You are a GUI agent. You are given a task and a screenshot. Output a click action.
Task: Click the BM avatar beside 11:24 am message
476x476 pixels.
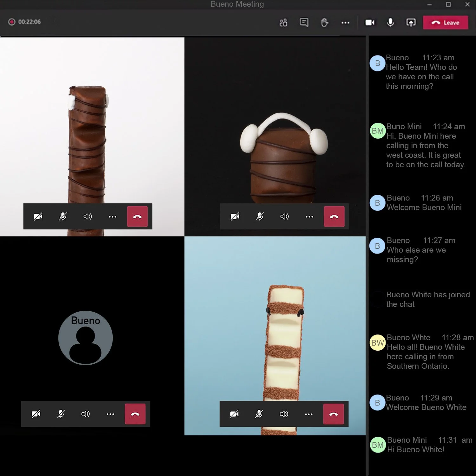[378, 131]
